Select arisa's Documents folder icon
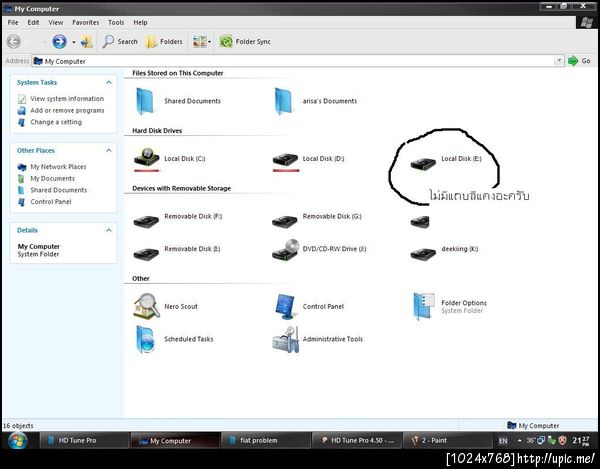 coord(284,101)
